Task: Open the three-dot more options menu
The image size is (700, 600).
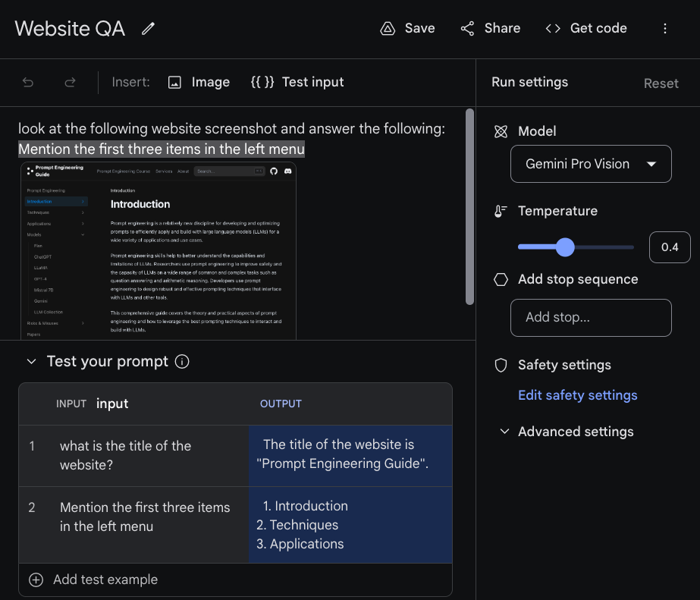Action: point(665,29)
